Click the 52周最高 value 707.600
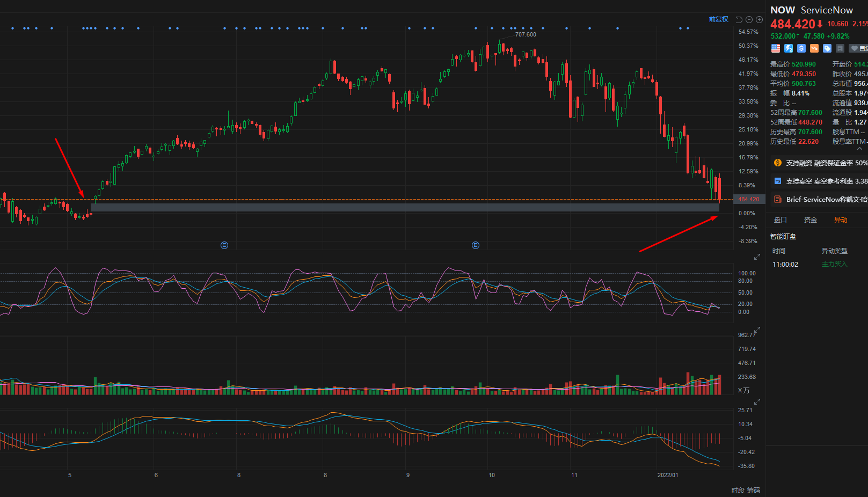The image size is (868, 497). point(810,113)
